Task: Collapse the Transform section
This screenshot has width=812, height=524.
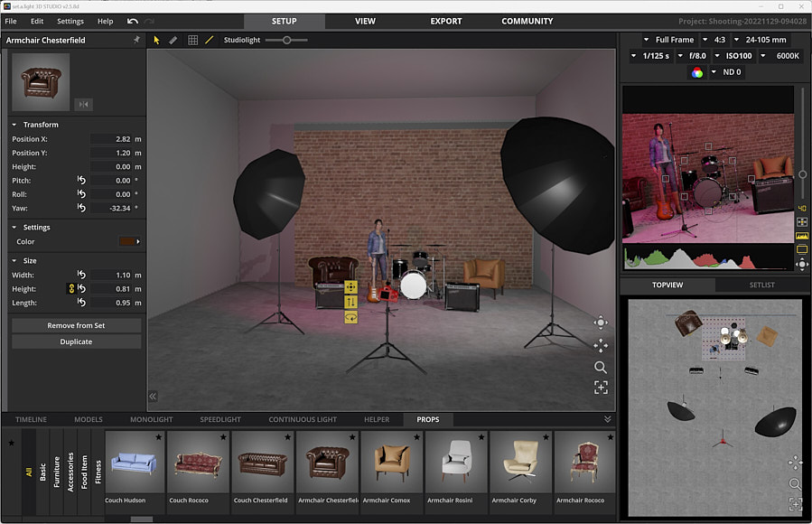Action: point(14,125)
